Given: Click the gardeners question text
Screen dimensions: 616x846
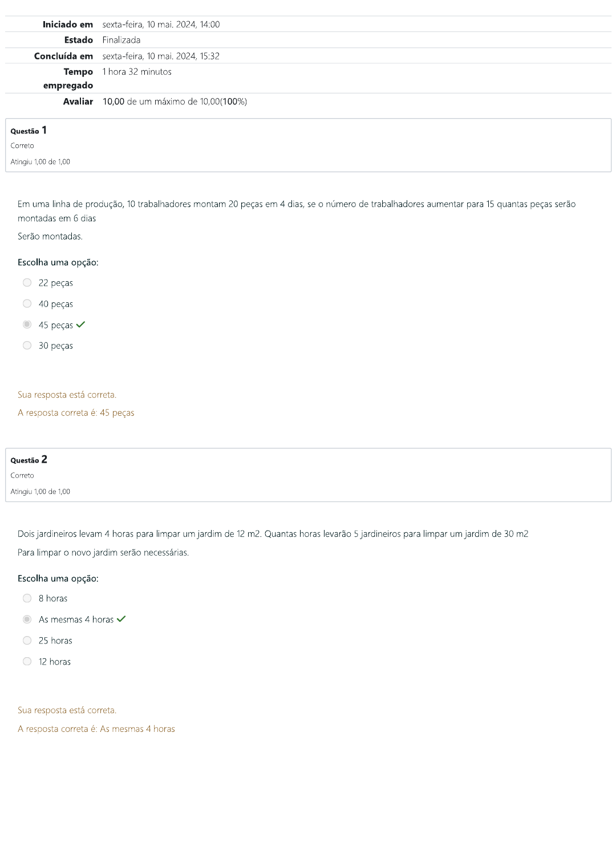Looking at the screenshot, I should (x=273, y=534).
